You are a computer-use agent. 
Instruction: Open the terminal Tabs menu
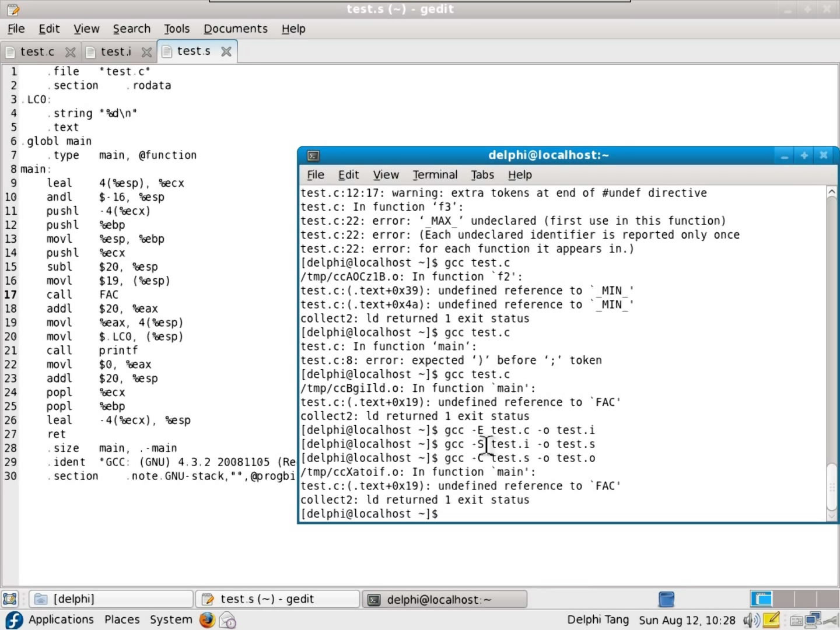coord(482,175)
